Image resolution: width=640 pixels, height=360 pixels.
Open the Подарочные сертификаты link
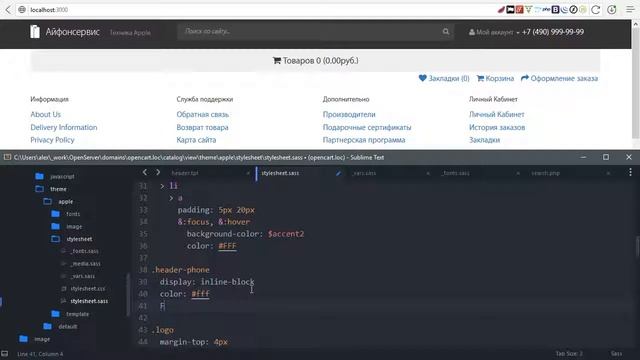[367, 127]
